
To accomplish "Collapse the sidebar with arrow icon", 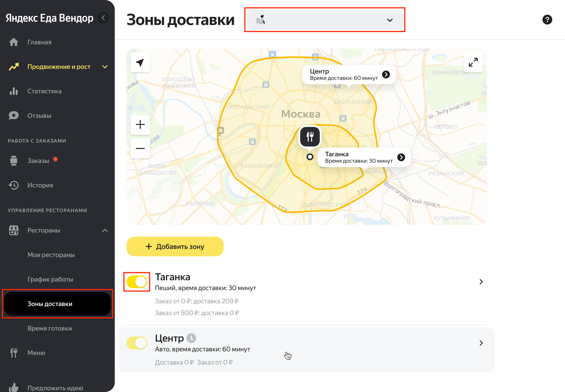I will 103,18.
